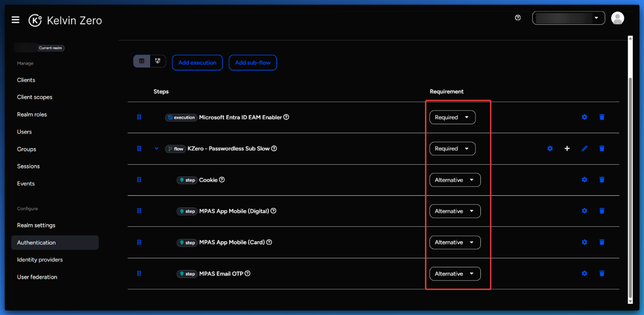
Task: Click the Add sub-flow button
Action: pos(253,63)
